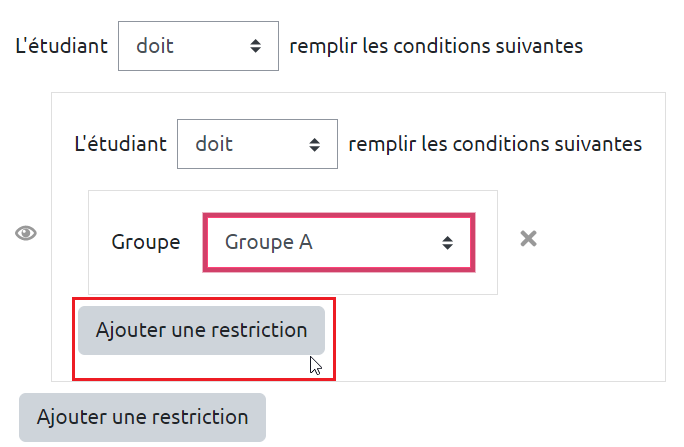
Task: Select the "doit" text in the nested selector
Action: [214, 144]
